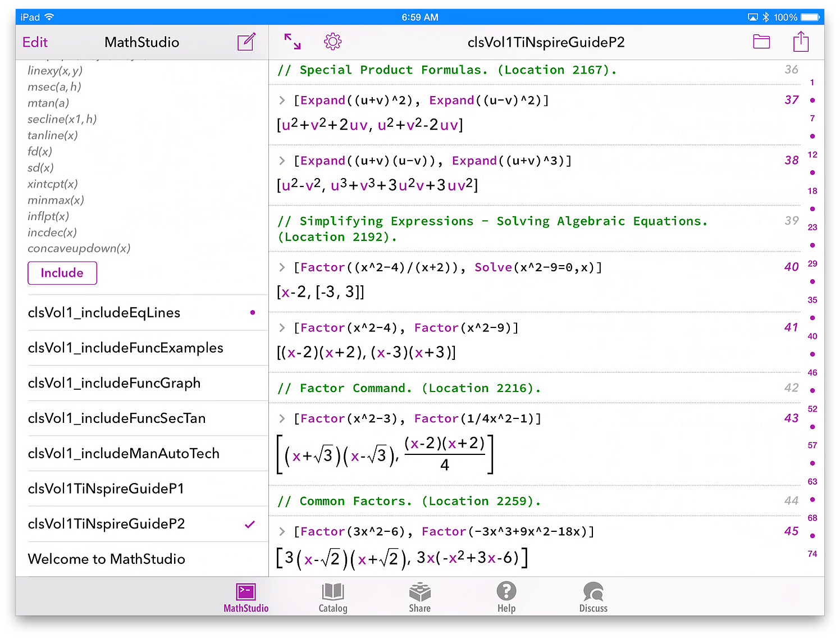
Task: Open the Help question mark icon
Action: [x=506, y=598]
